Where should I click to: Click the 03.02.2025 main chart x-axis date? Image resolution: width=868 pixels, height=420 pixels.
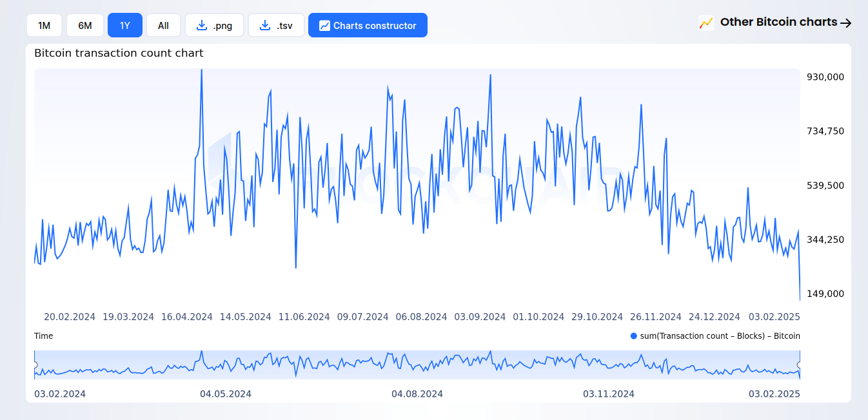pos(774,317)
